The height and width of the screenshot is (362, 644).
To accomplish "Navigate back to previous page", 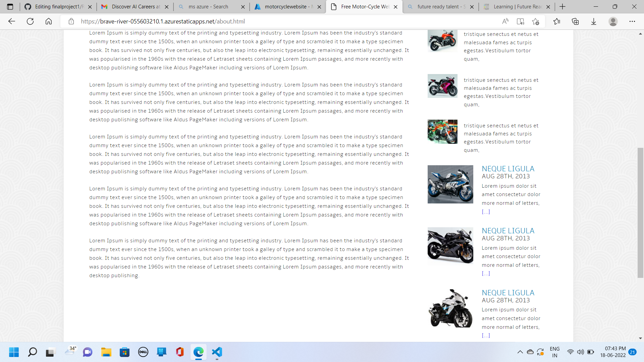I will tap(12, 21).
